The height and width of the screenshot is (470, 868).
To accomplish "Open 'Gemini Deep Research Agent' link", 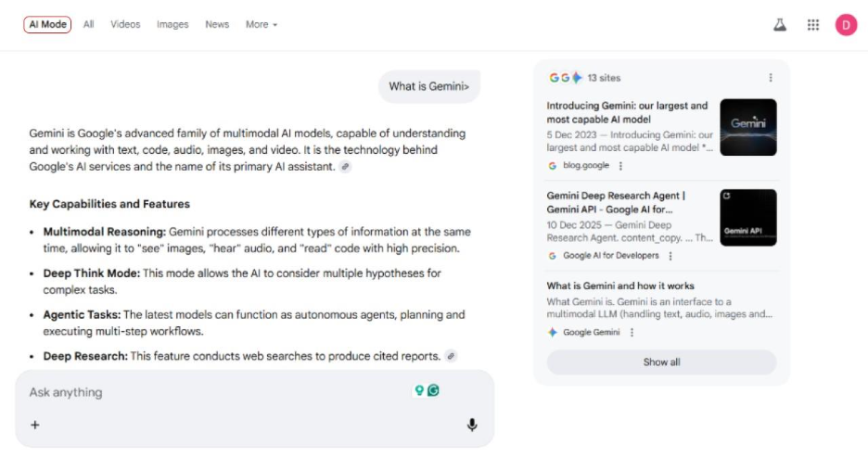I will pyautogui.click(x=616, y=203).
